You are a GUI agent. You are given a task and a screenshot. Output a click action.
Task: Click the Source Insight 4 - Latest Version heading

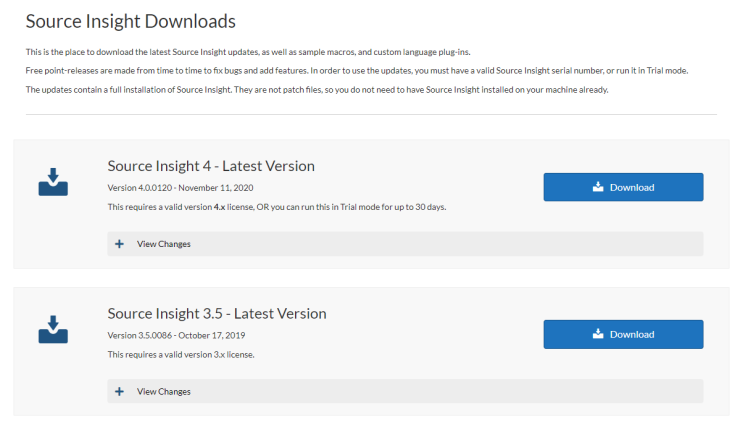pos(211,166)
